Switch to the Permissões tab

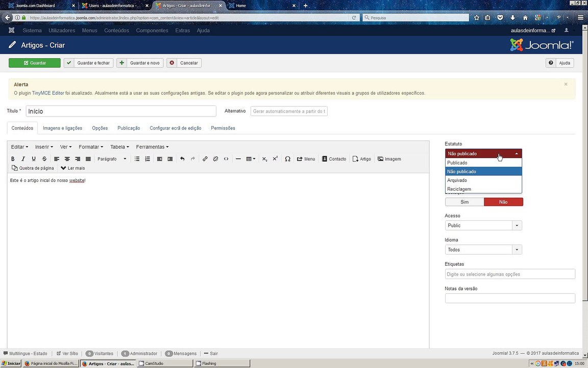click(223, 128)
